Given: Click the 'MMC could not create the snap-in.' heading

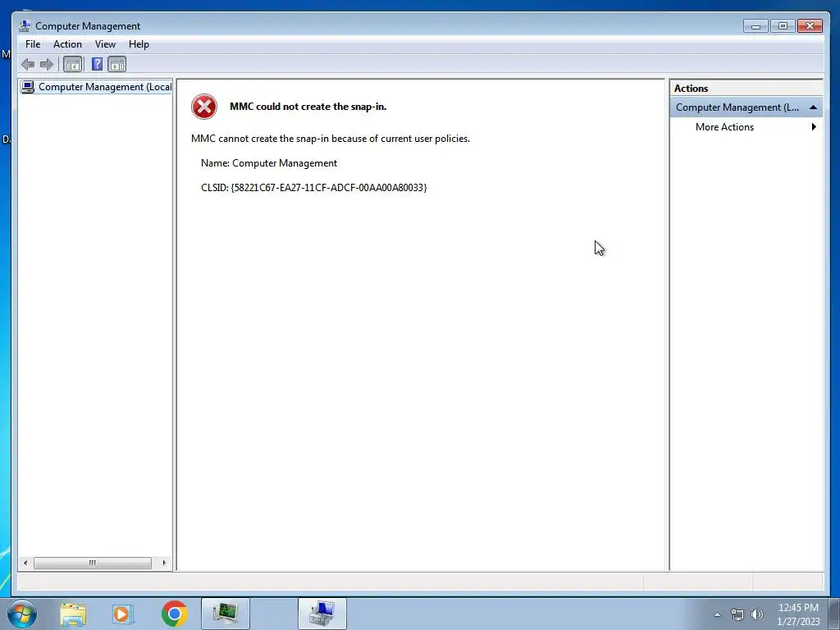Looking at the screenshot, I should pos(308,107).
